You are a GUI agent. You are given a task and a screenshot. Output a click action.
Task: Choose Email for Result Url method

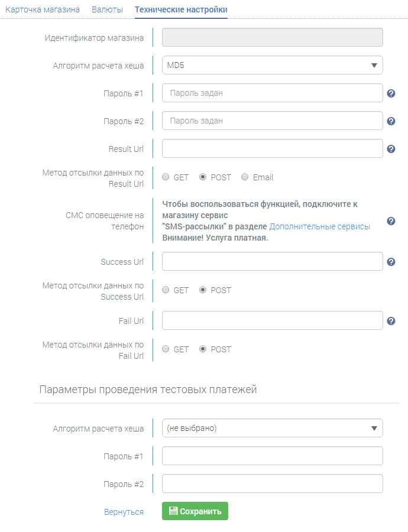pyautogui.click(x=245, y=177)
